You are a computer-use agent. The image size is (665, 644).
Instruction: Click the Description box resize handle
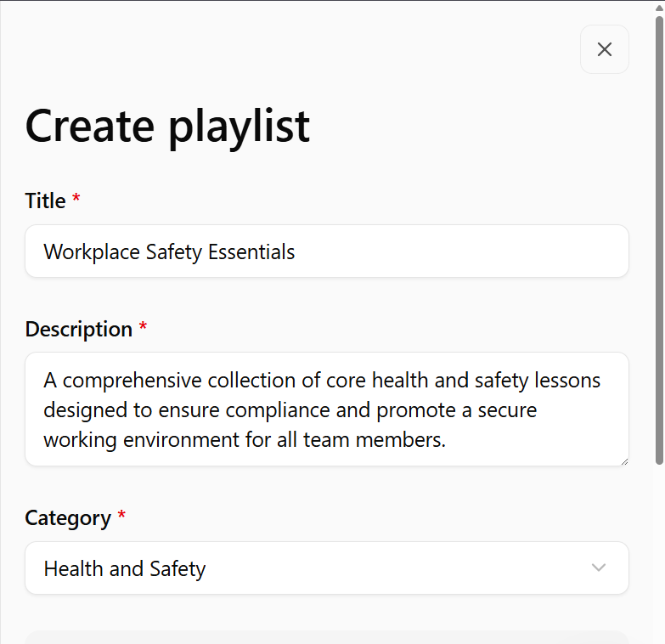tap(624, 460)
